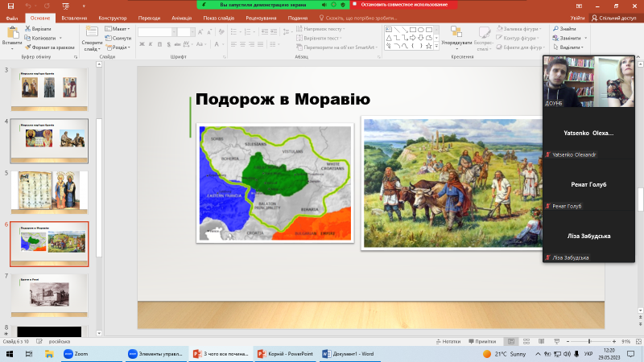The height and width of the screenshot is (362, 644).
Task: Justify text alignment icon
Action: tap(260, 44)
